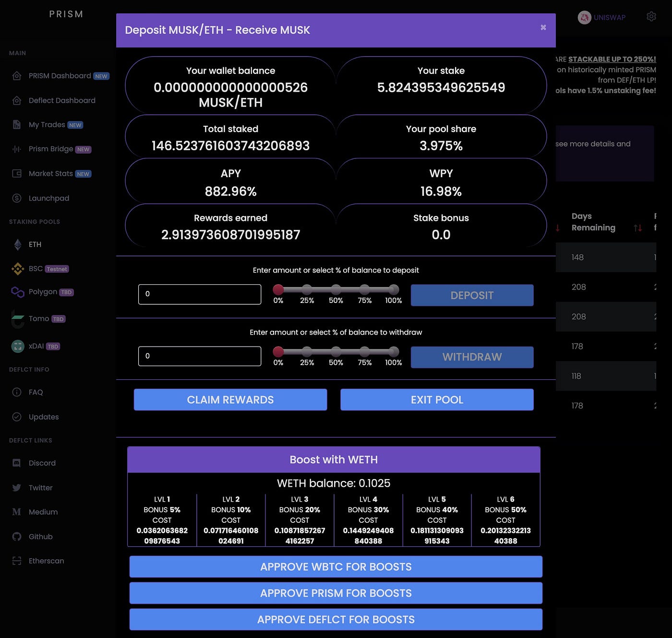Set withdraw slider to 100%

point(394,351)
